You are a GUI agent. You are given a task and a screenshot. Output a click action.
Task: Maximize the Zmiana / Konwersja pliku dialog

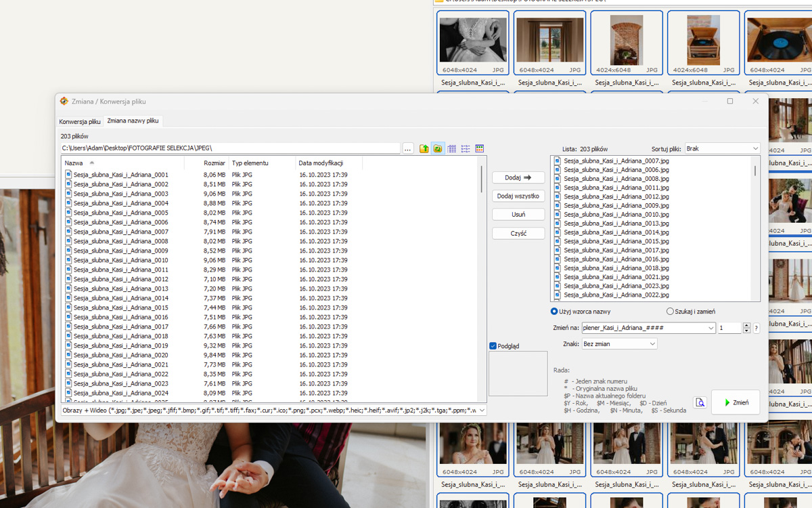730,101
